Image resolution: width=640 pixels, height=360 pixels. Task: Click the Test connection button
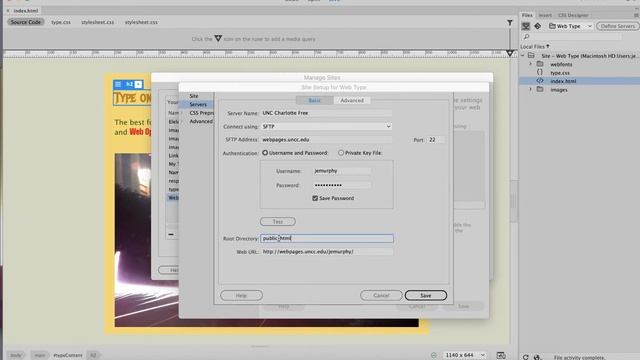(278, 222)
